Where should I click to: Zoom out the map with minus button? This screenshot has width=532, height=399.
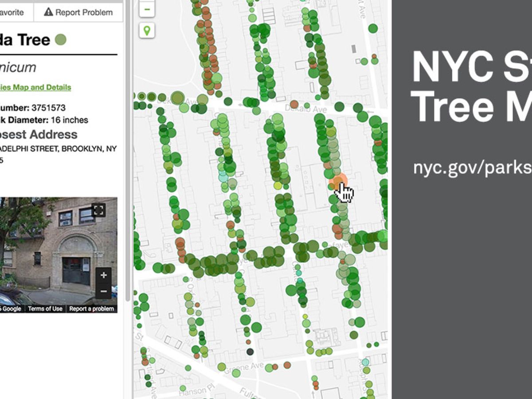point(147,9)
